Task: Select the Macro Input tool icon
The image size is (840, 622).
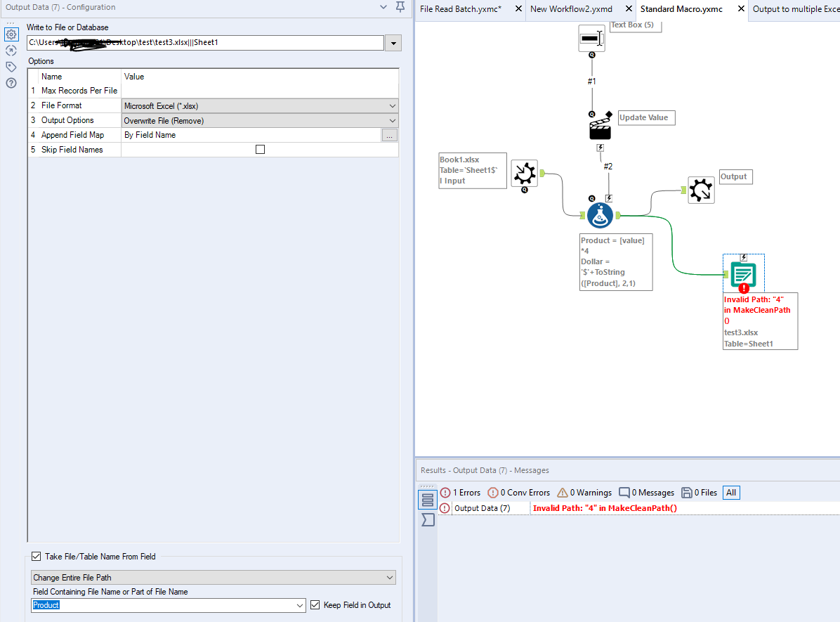Action: [525, 173]
